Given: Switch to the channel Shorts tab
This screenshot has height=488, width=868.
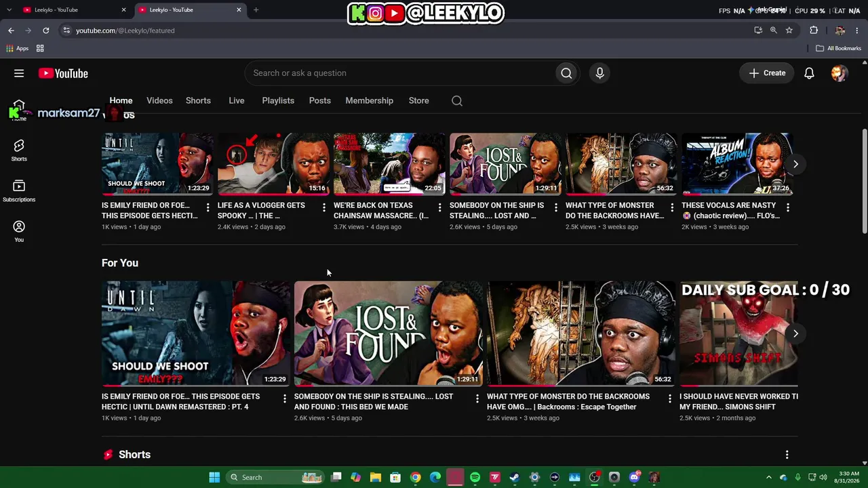Looking at the screenshot, I should click(x=198, y=101).
